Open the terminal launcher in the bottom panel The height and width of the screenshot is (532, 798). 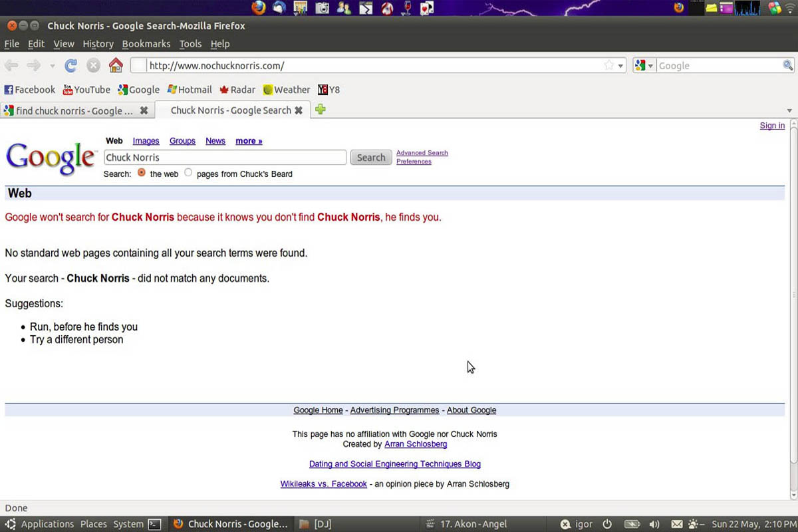tap(154, 524)
